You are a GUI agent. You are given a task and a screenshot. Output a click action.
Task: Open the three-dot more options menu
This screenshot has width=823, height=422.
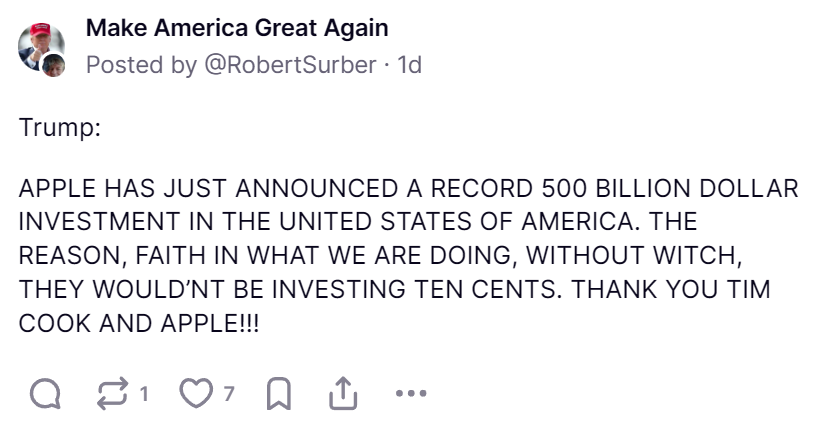tap(411, 393)
